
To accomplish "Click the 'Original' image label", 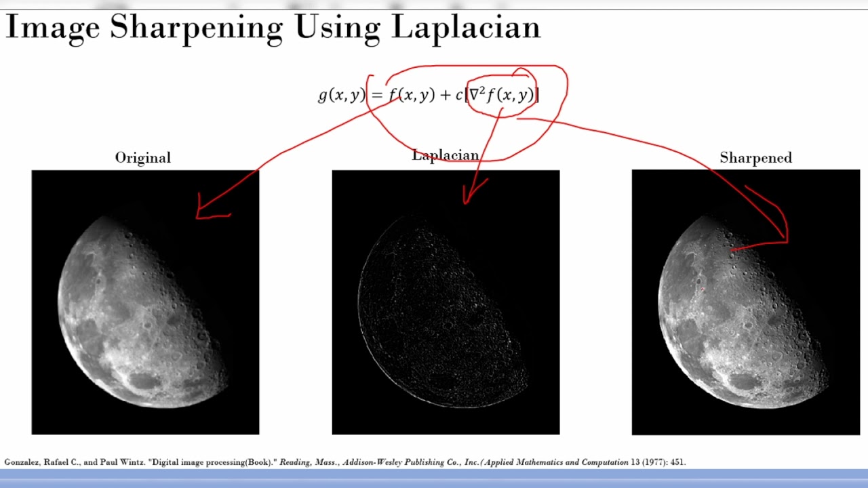I will point(143,158).
